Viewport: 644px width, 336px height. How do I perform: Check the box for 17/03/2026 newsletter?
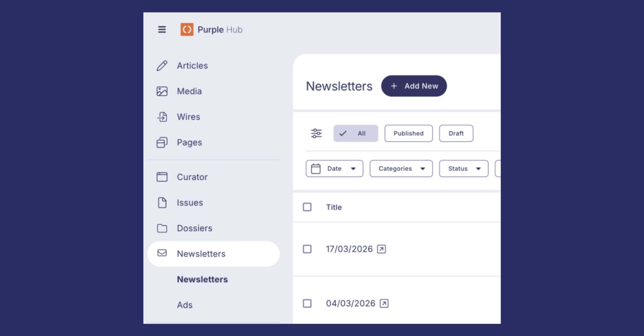click(x=307, y=249)
